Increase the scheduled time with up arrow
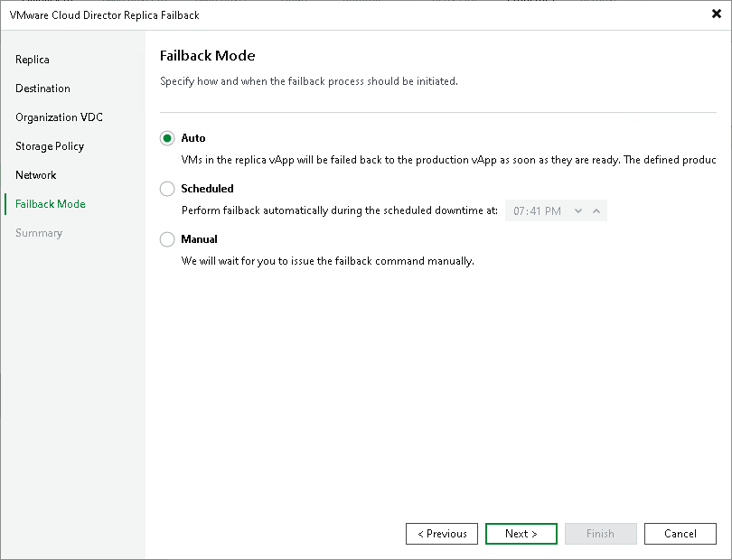This screenshot has height=560, width=732. tap(596, 211)
